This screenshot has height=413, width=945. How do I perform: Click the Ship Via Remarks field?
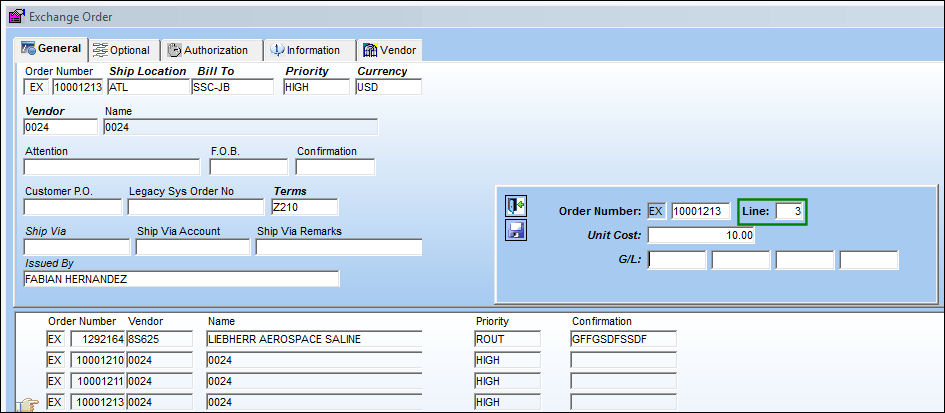pos(339,247)
